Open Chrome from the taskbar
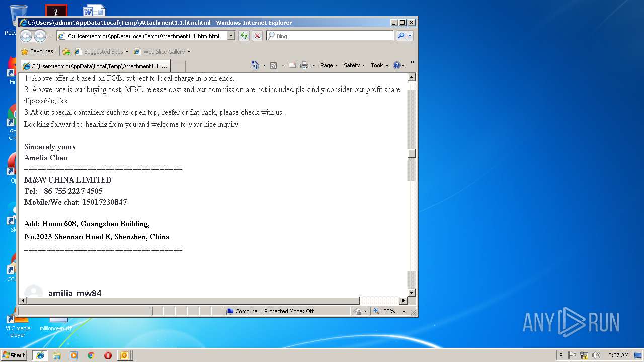Image resolution: width=644 pixels, height=362 pixels. click(x=91, y=355)
